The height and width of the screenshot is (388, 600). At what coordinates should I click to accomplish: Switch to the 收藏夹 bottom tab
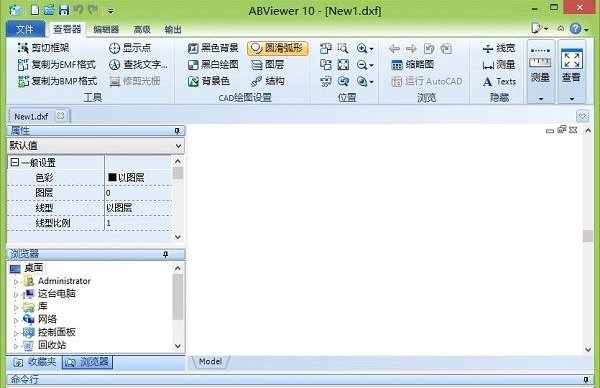point(34,362)
